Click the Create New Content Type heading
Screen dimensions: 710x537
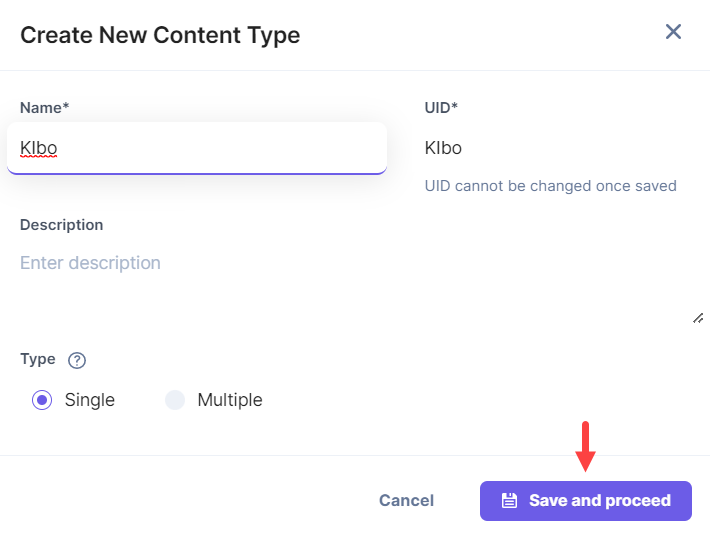click(x=160, y=35)
